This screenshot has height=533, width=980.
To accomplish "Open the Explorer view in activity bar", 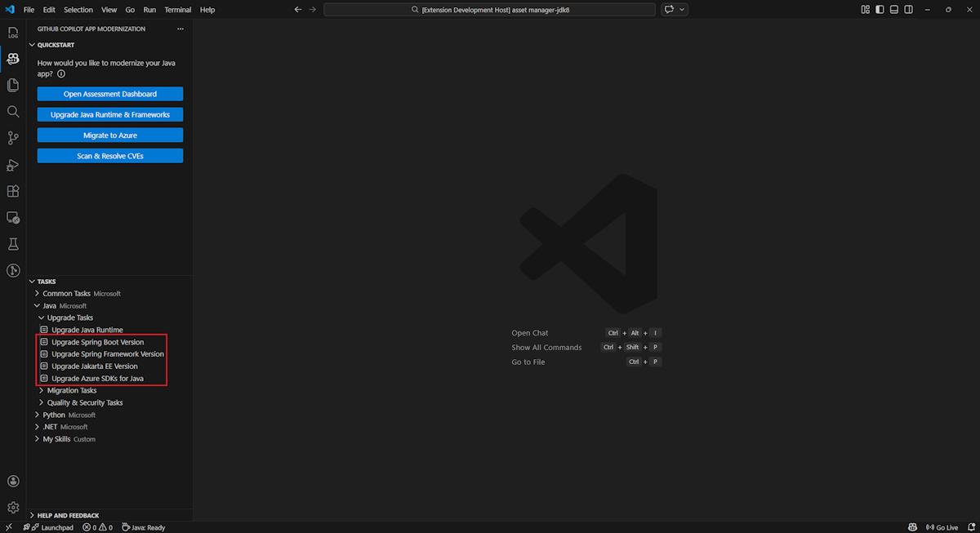I will pyautogui.click(x=12, y=85).
